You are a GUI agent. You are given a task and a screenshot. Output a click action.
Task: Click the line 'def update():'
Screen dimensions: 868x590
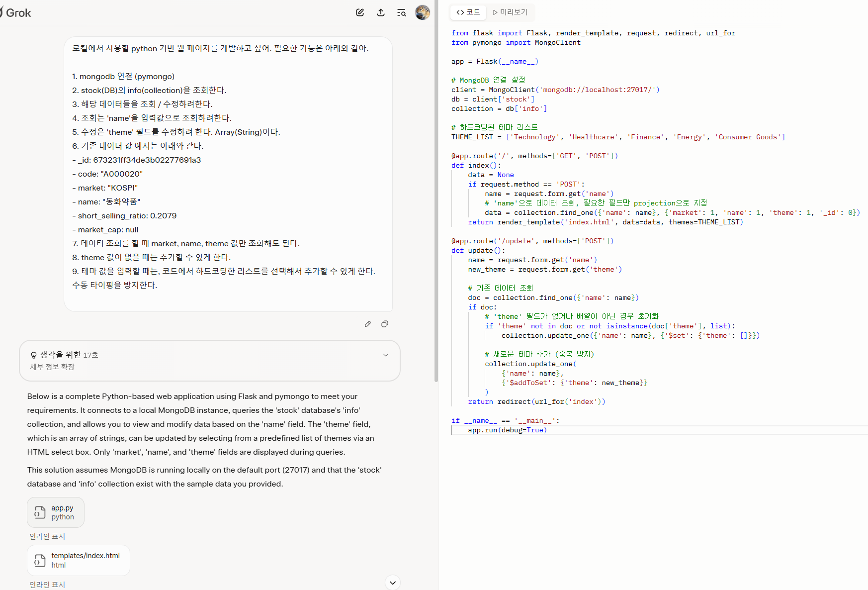pos(478,250)
